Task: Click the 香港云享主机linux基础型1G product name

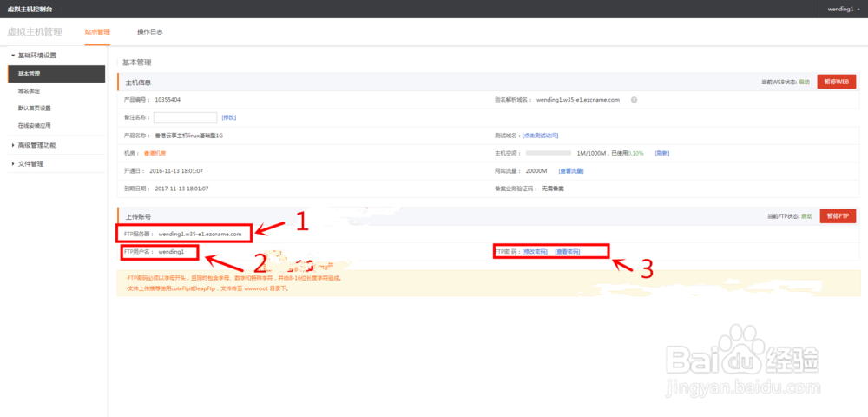Action: pyautogui.click(x=188, y=136)
